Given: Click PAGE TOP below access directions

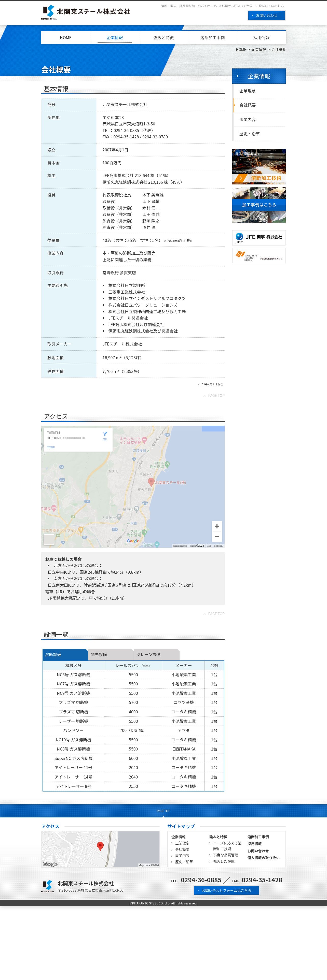Looking at the screenshot, I should click(214, 614).
